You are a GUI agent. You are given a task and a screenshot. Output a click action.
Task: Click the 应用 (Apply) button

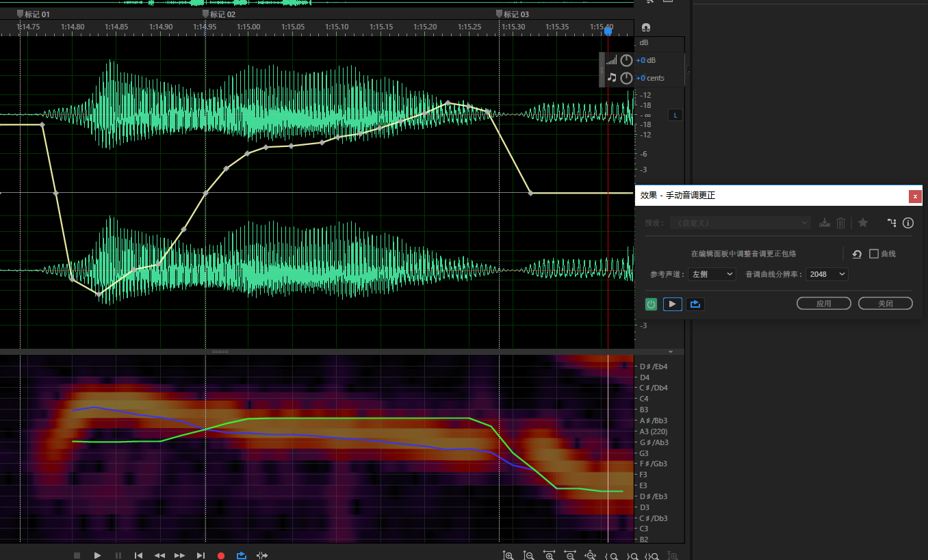[823, 304]
